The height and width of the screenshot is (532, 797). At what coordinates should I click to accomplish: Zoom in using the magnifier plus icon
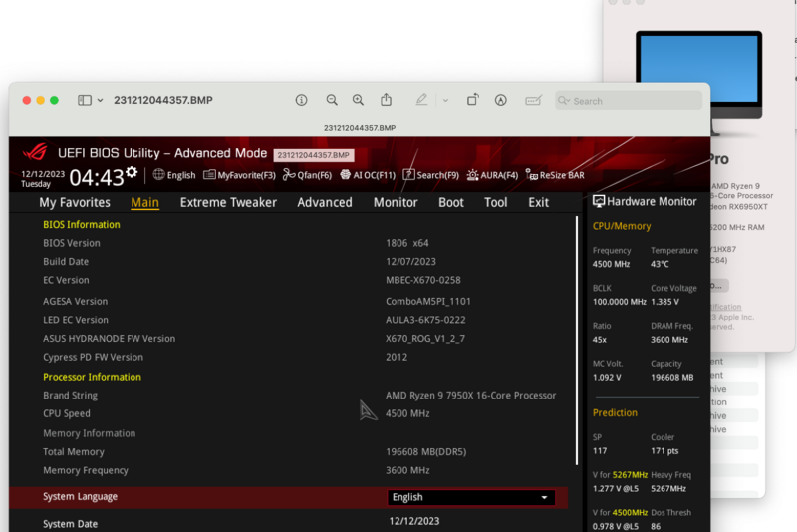(359, 100)
